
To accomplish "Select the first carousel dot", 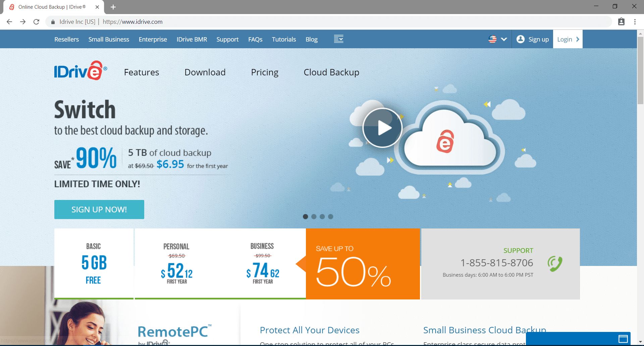I will (x=305, y=217).
